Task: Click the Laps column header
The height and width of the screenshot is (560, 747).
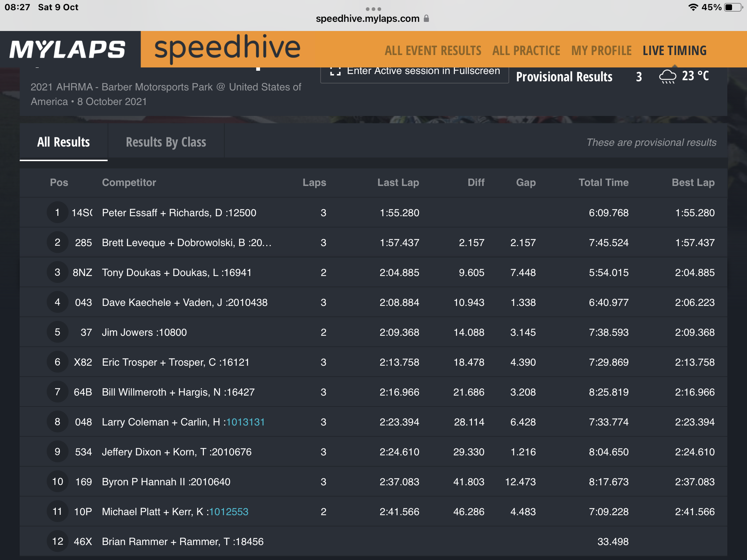Action: pyautogui.click(x=314, y=183)
